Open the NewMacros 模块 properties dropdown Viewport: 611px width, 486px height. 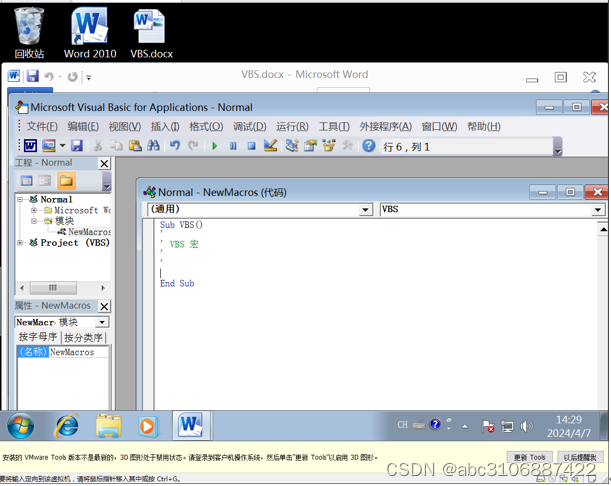[x=102, y=322]
